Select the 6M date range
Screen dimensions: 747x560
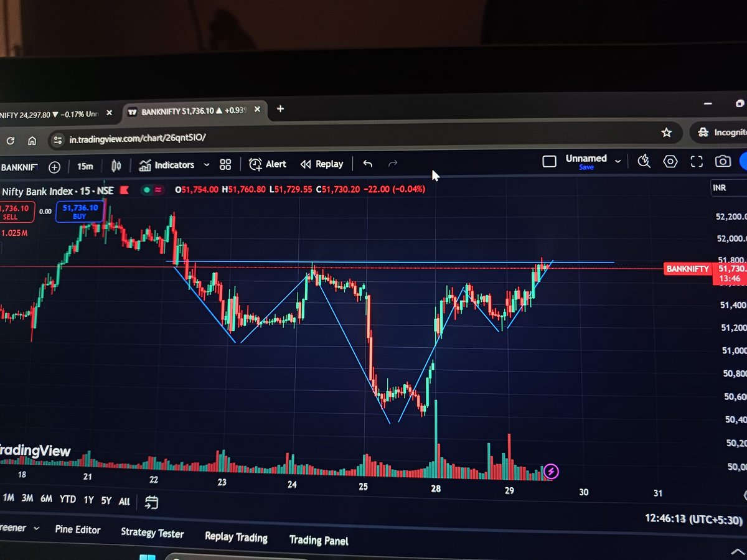tap(46, 499)
